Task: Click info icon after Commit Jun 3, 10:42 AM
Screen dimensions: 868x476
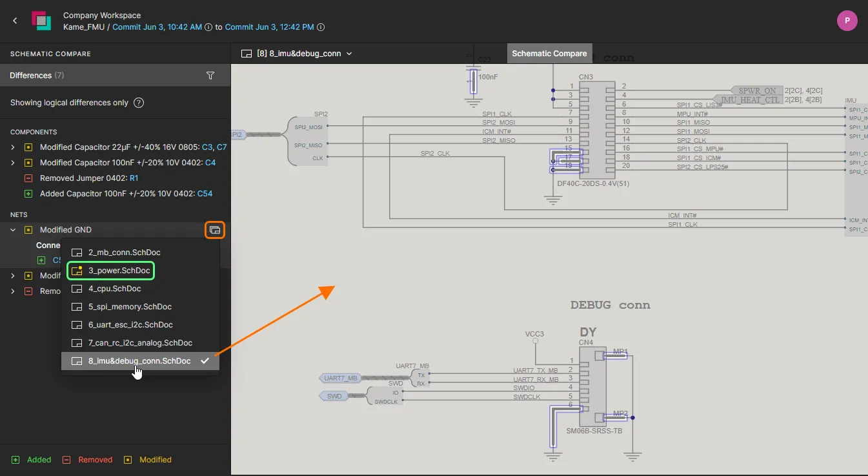Action: pos(208,27)
